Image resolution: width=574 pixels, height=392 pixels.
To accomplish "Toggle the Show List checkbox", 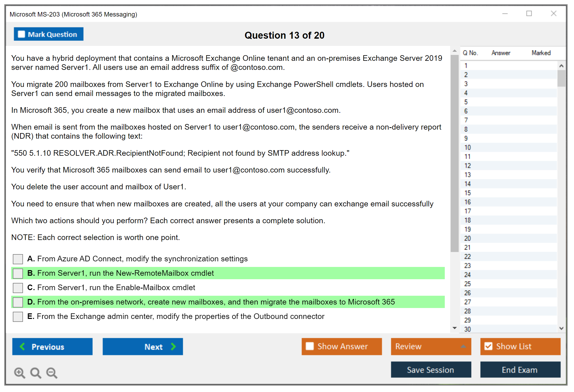I will pyautogui.click(x=489, y=346).
